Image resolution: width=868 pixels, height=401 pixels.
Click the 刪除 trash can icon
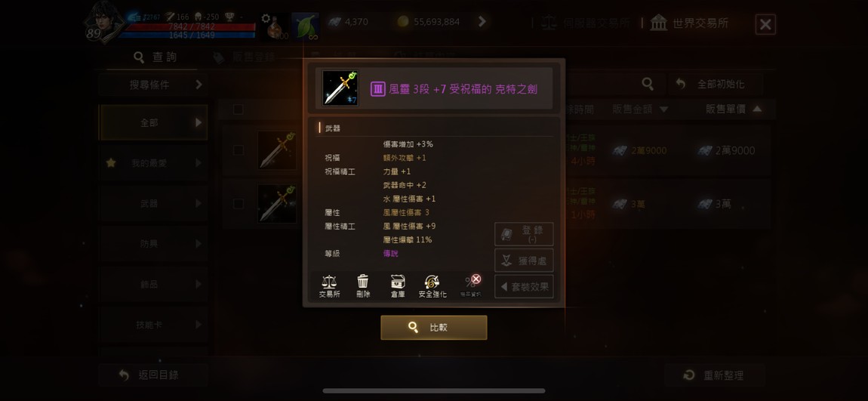(x=363, y=282)
